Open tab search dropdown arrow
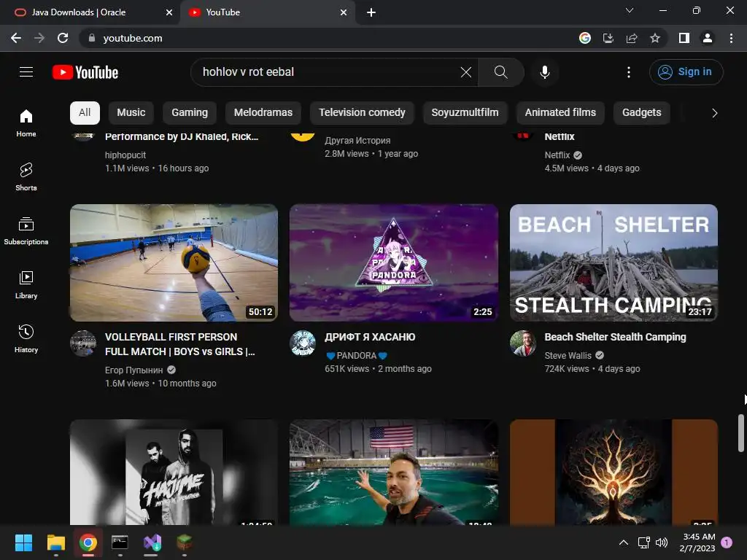This screenshot has width=747, height=560. 630,10
